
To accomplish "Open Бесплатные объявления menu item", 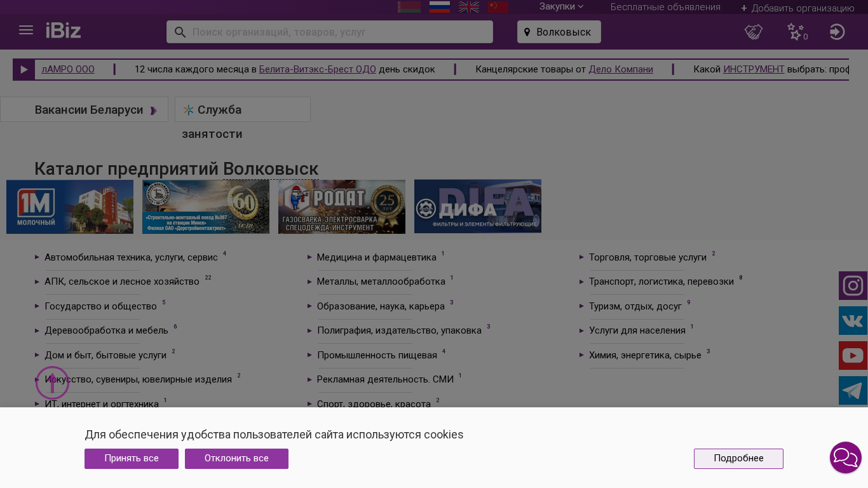I will 665,7.
